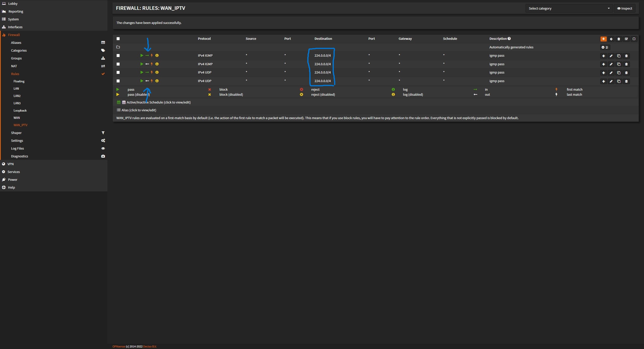Move selected rules before first IPv4 UDP rule

tap(603, 73)
